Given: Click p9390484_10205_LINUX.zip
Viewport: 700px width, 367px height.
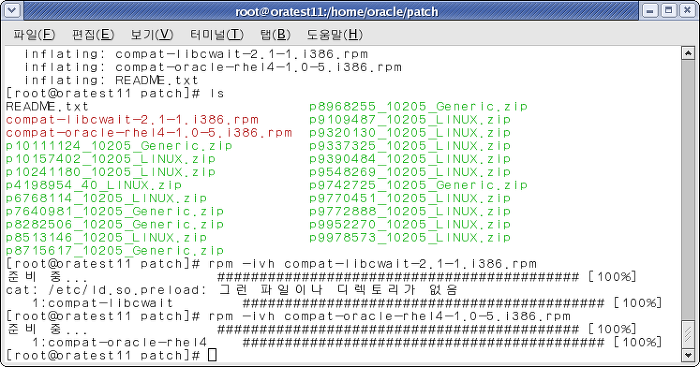Looking at the screenshot, I should pyautogui.click(x=410, y=159).
